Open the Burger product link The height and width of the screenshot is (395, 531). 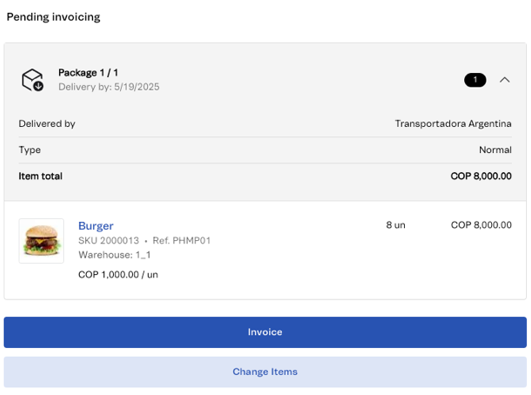click(x=96, y=226)
